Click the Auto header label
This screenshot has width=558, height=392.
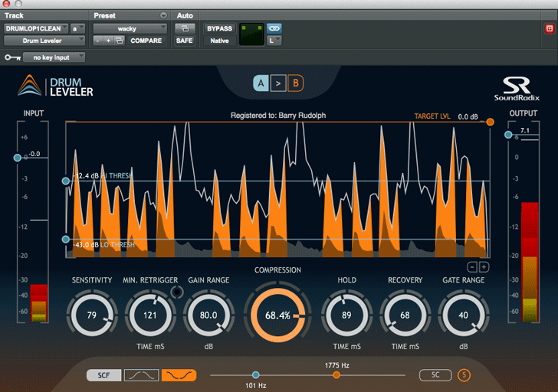click(185, 15)
